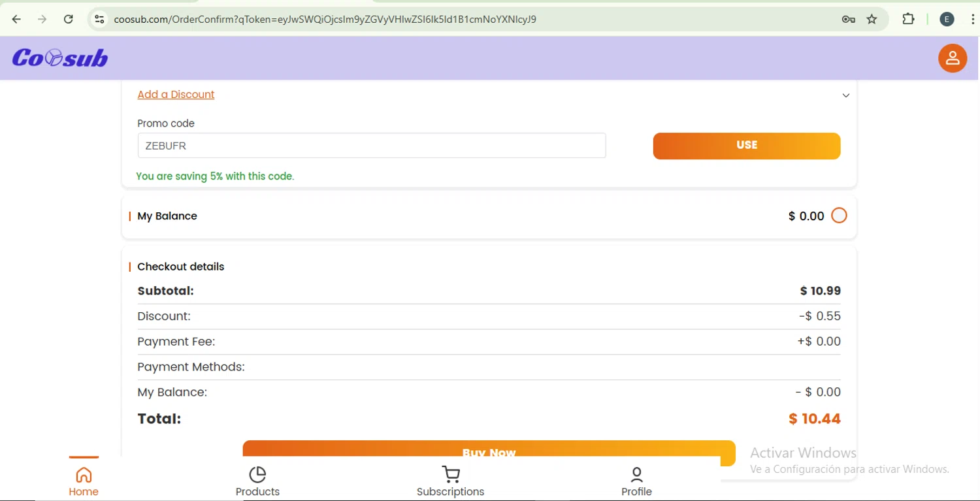
Task: Click the USE promo code button
Action: (747, 146)
